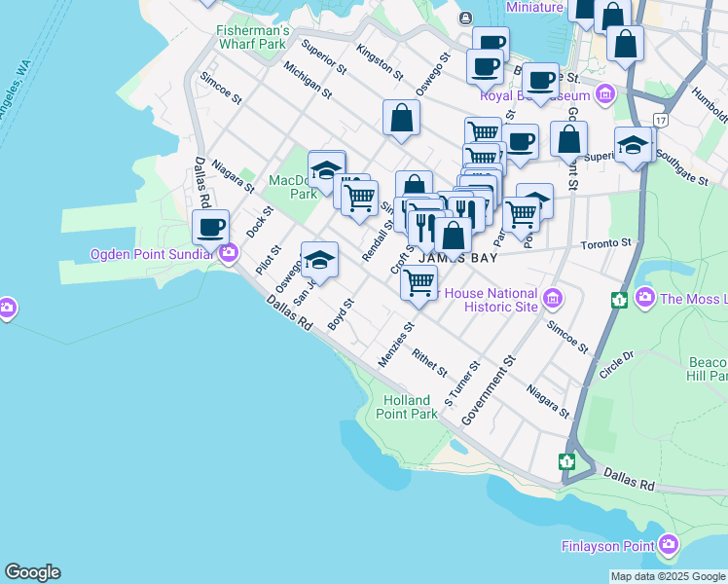728x584 pixels.
Task: Open the shopping bag marker below Kingston St
Action: pos(402,120)
